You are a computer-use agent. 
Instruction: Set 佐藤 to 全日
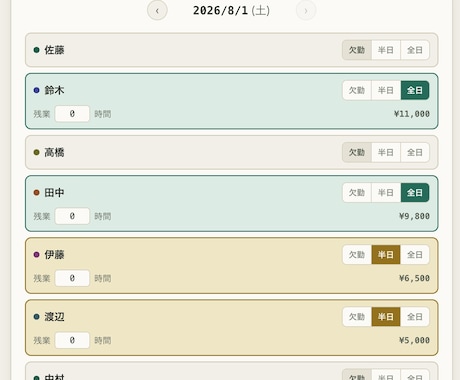(x=415, y=50)
